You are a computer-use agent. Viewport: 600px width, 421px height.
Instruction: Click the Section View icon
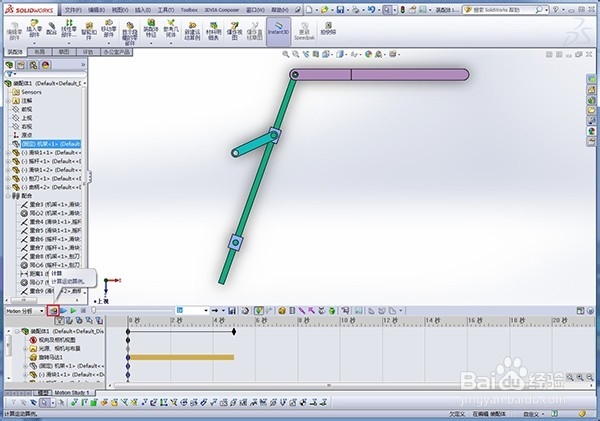(x=315, y=54)
